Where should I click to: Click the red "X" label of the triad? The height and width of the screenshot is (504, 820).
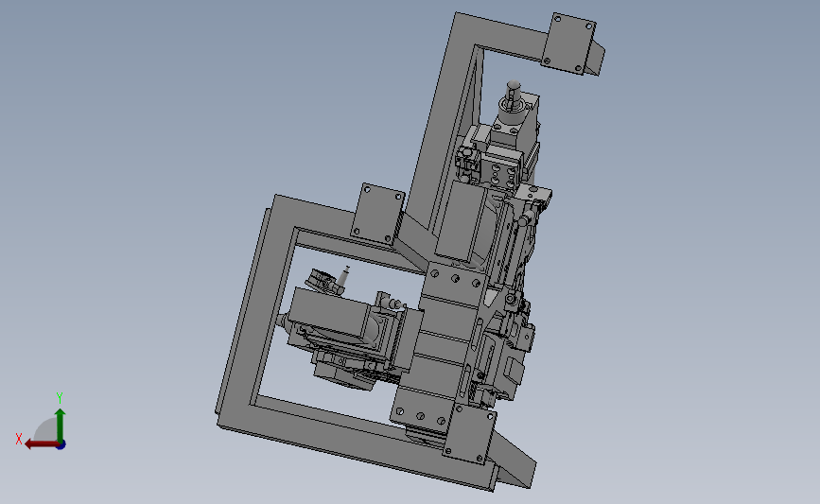pos(19,439)
